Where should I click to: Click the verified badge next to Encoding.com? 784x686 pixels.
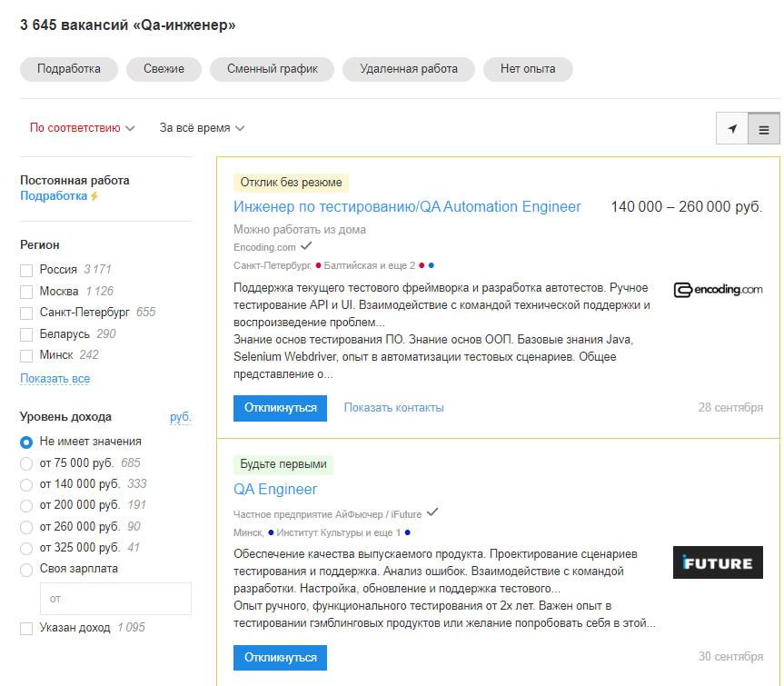click(306, 247)
